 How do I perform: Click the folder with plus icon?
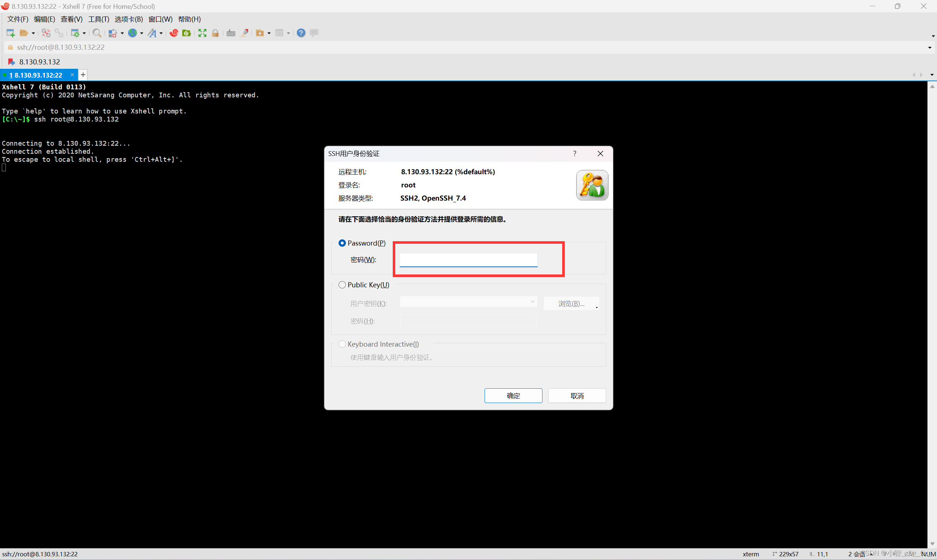tap(260, 33)
